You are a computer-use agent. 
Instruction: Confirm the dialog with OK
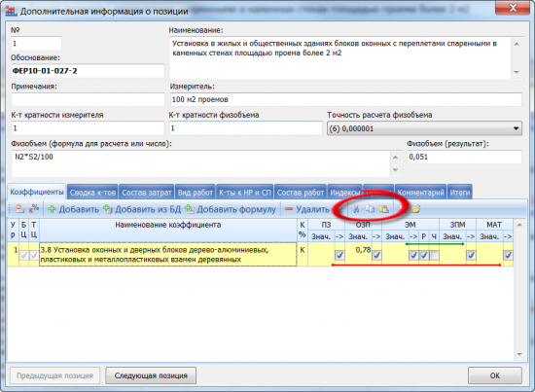[x=495, y=375]
